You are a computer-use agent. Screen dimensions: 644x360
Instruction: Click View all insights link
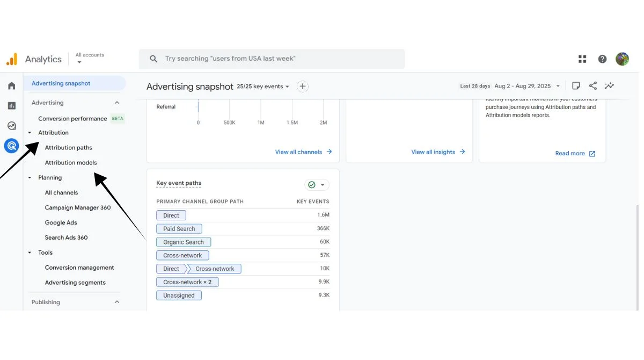click(x=438, y=152)
